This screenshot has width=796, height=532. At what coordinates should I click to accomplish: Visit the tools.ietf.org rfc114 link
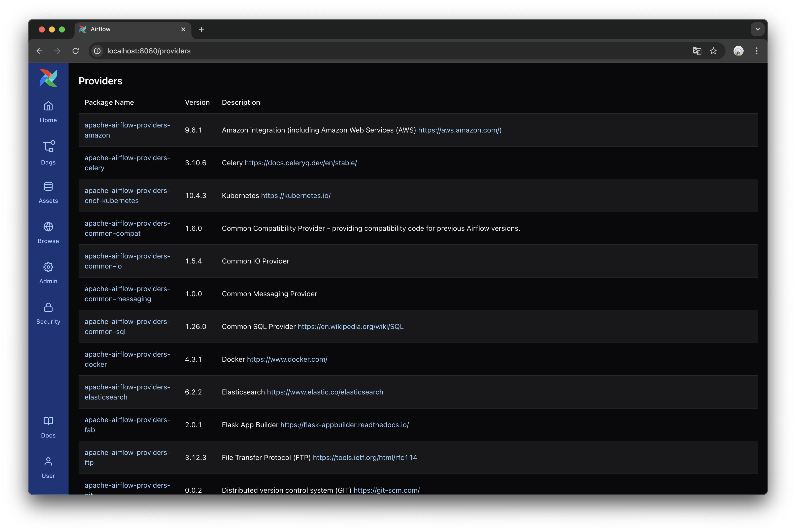click(x=365, y=457)
